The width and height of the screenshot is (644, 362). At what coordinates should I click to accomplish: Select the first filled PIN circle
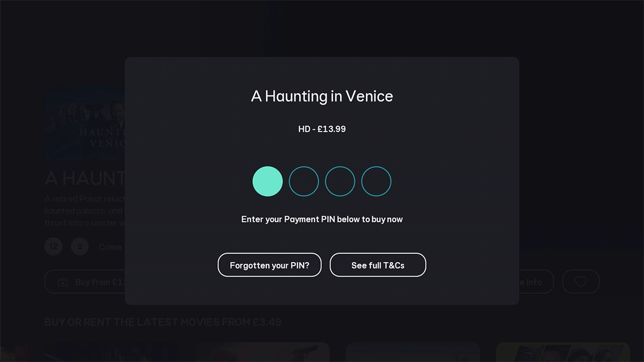tap(267, 181)
